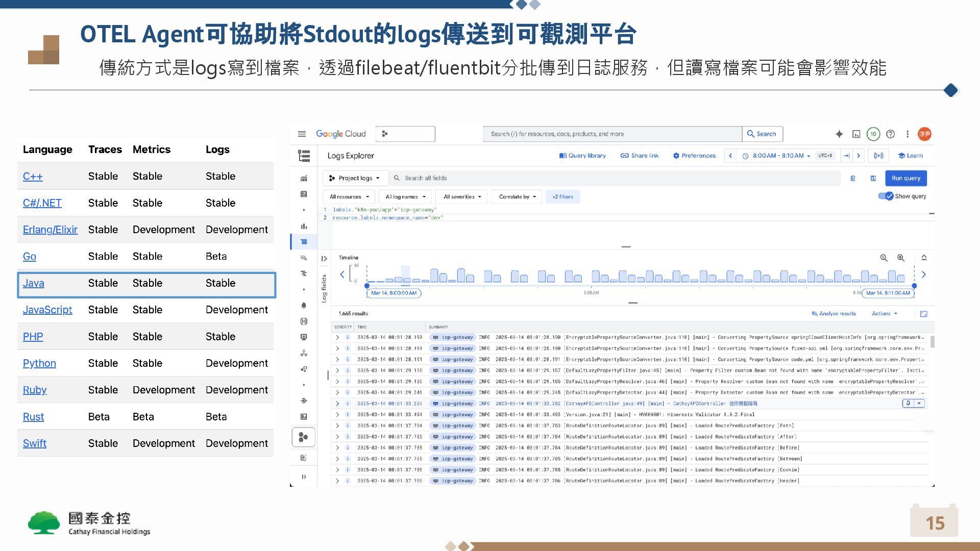The height and width of the screenshot is (551, 980).
Task: Open Cloud Shell terminal icon
Action: click(856, 134)
